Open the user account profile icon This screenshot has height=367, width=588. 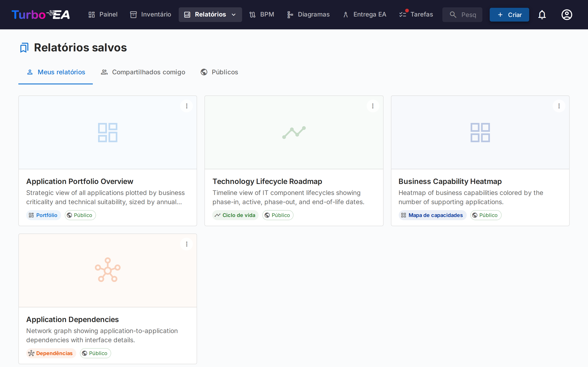click(567, 15)
